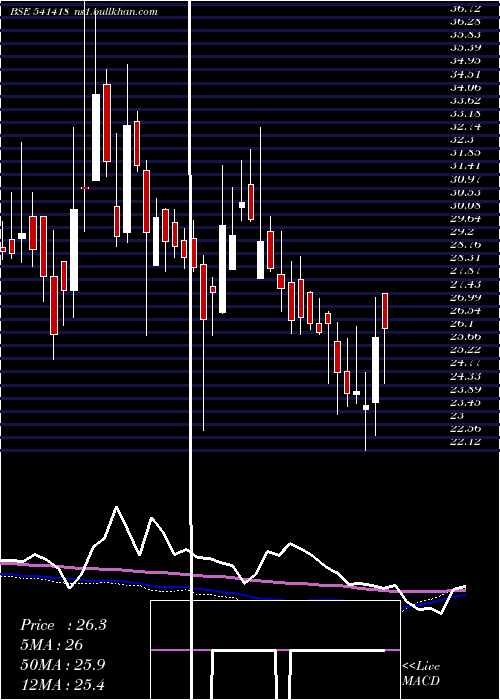Image resolution: width=500 pixels, height=700 pixels.
Task: Click the <<Live MACD label
Action: point(421,673)
